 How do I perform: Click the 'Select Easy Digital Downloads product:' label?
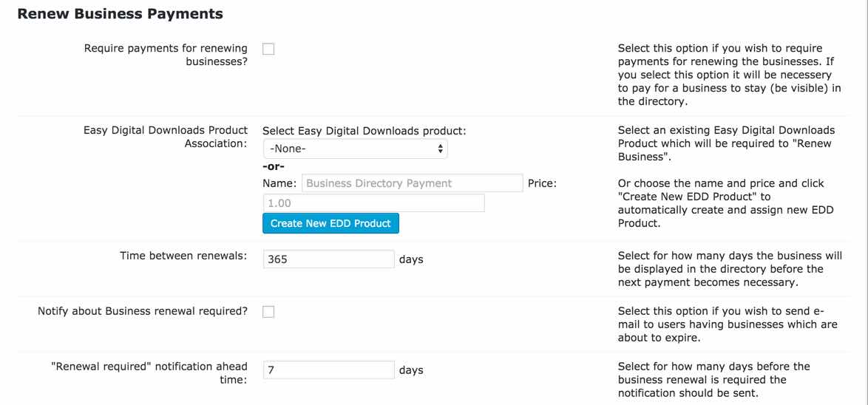(x=365, y=131)
